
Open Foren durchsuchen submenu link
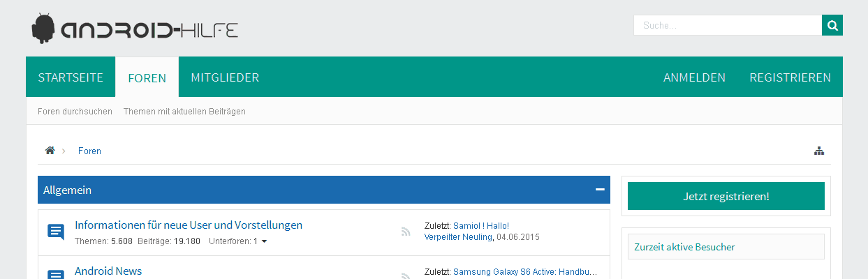tap(75, 112)
